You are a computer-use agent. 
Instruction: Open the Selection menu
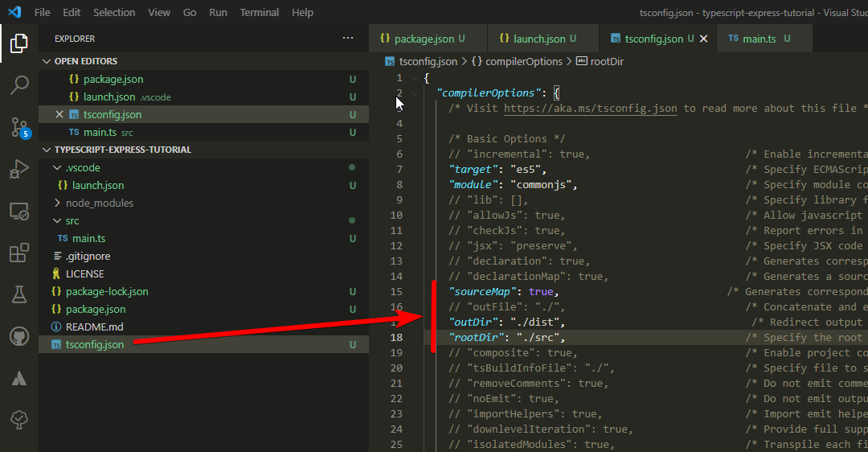(114, 12)
